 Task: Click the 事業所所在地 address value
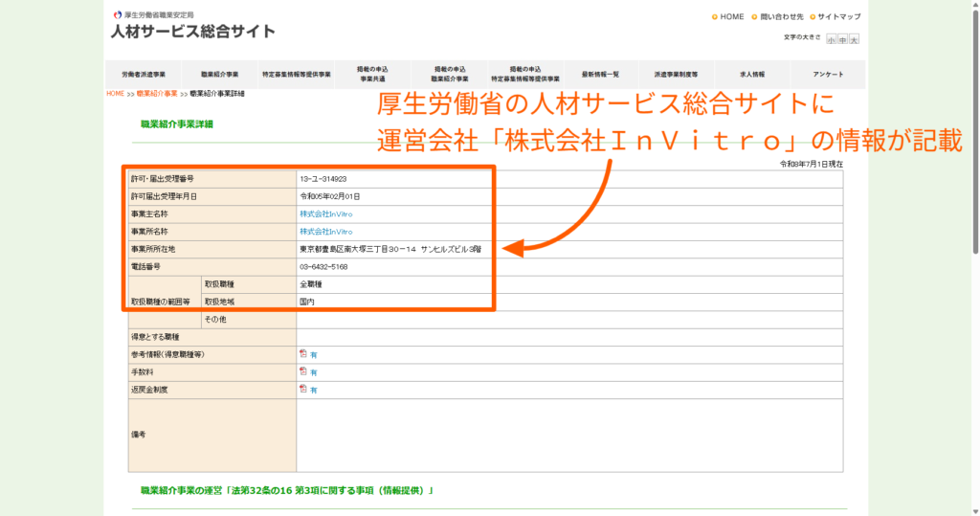pyautogui.click(x=390, y=249)
